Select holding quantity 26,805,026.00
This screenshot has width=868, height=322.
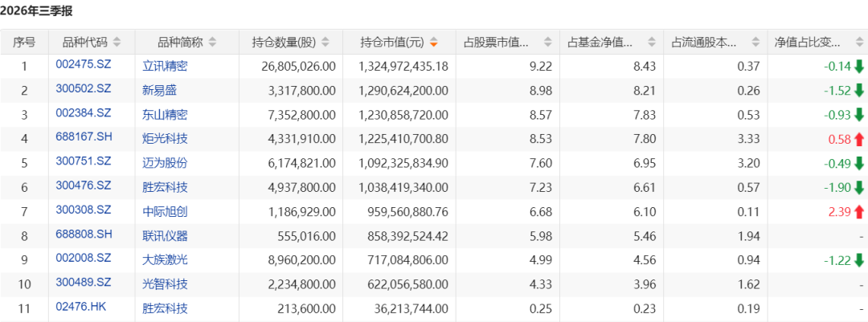pos(298,67)
